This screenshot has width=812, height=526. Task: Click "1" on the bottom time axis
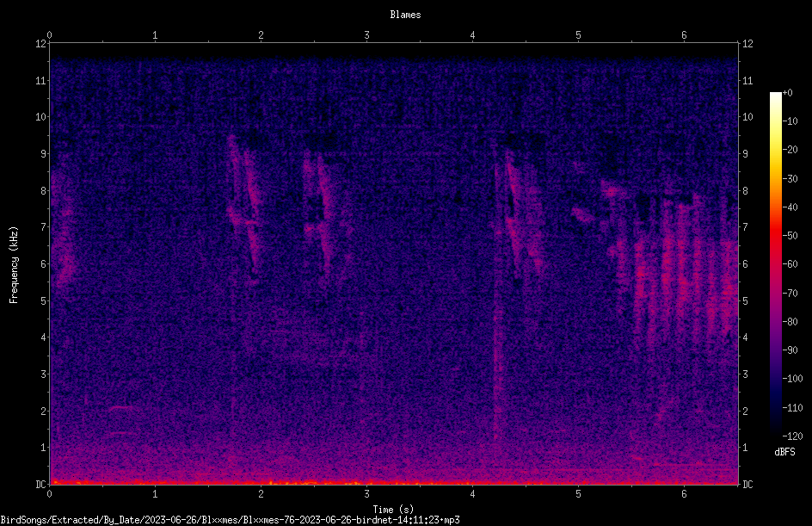[x=155, y=494]
